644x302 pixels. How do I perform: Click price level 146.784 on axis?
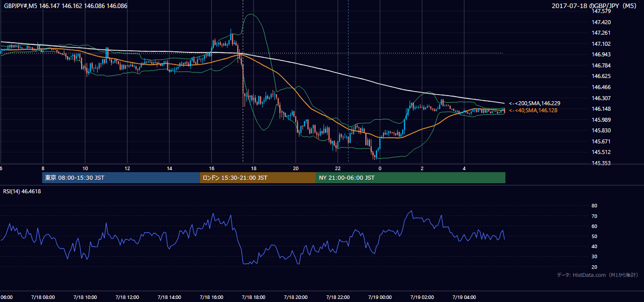pos(602,65)
